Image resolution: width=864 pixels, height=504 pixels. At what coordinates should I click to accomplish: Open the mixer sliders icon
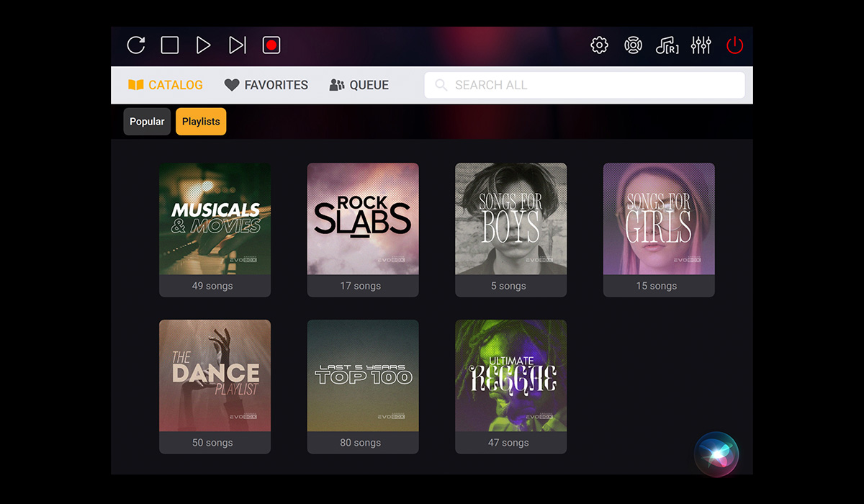point(701,45)
